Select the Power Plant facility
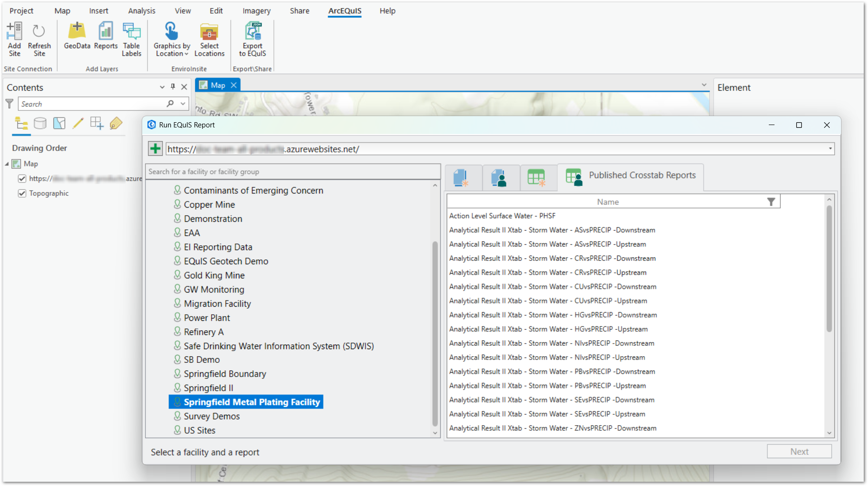 click(x=207, y=318)
